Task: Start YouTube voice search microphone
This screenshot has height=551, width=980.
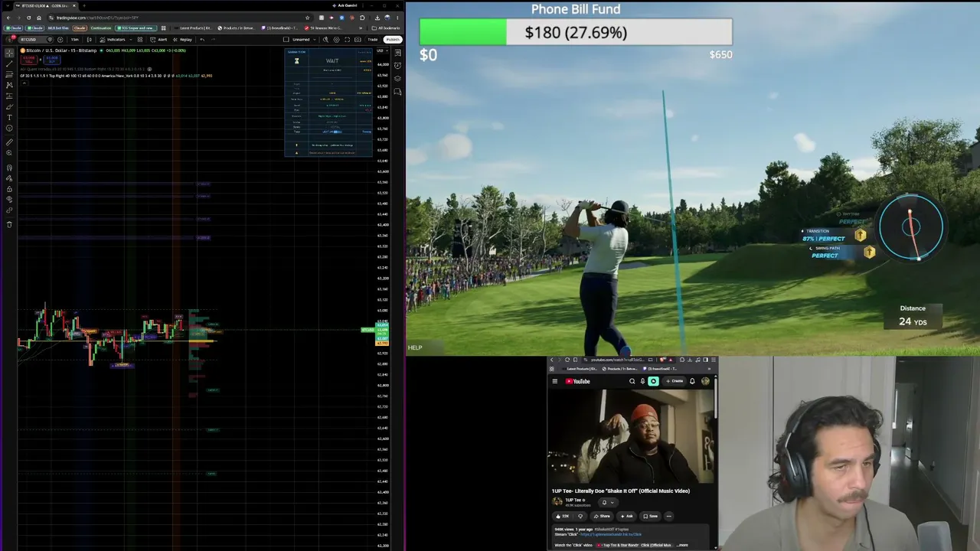Action: pyautogui.click(x=642, y=381)
